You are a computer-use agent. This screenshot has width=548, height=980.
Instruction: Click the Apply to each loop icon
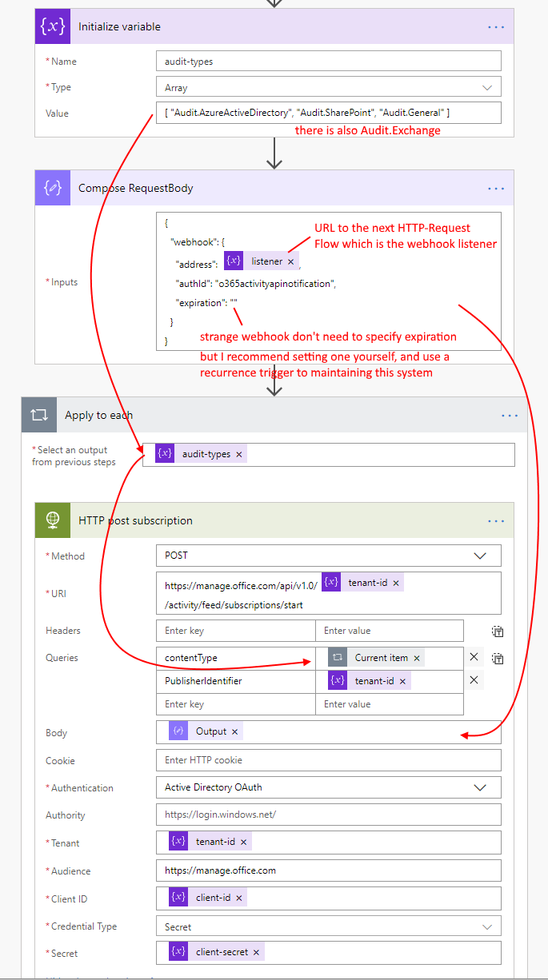(x=39, y=415)
